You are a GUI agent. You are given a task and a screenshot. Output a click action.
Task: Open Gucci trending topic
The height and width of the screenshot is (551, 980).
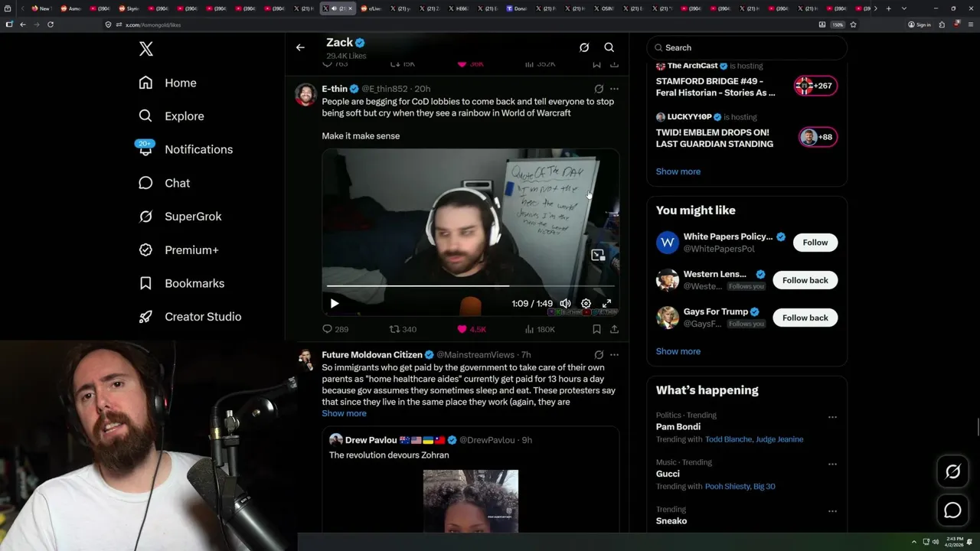(668, 474)
